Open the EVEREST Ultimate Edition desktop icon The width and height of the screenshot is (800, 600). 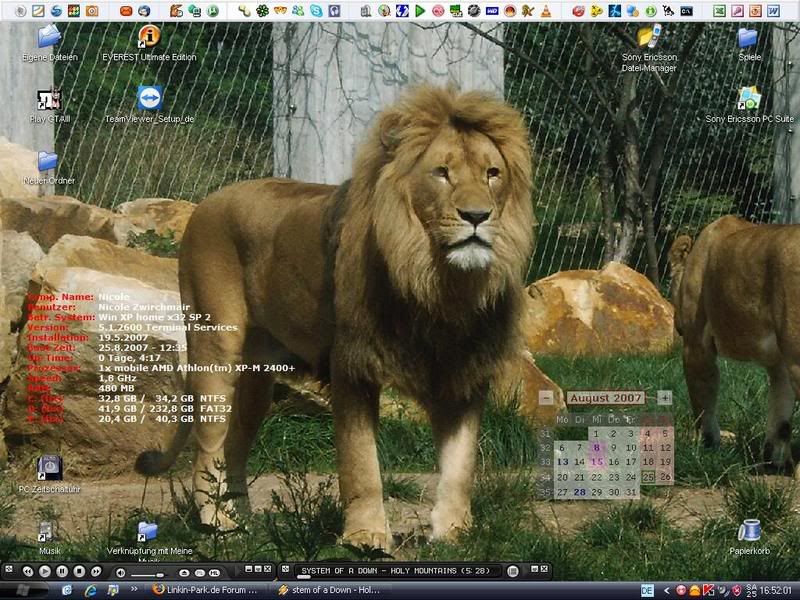pos(148,39)
